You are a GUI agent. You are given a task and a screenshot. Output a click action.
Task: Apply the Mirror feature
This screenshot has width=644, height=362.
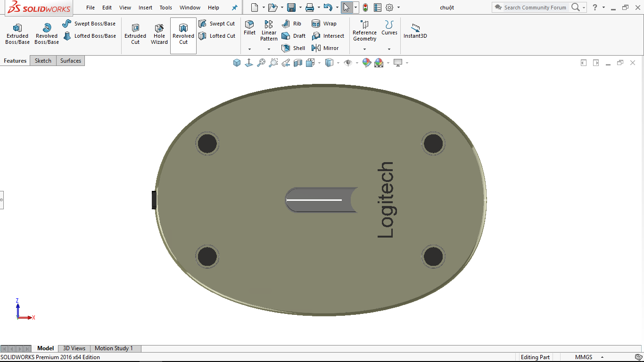coord(325,48)
